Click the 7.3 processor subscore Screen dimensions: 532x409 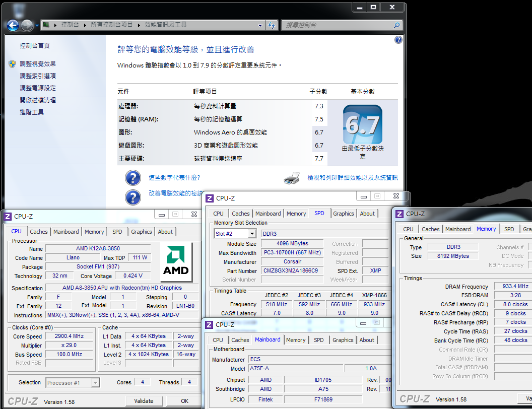pos(319,106)
